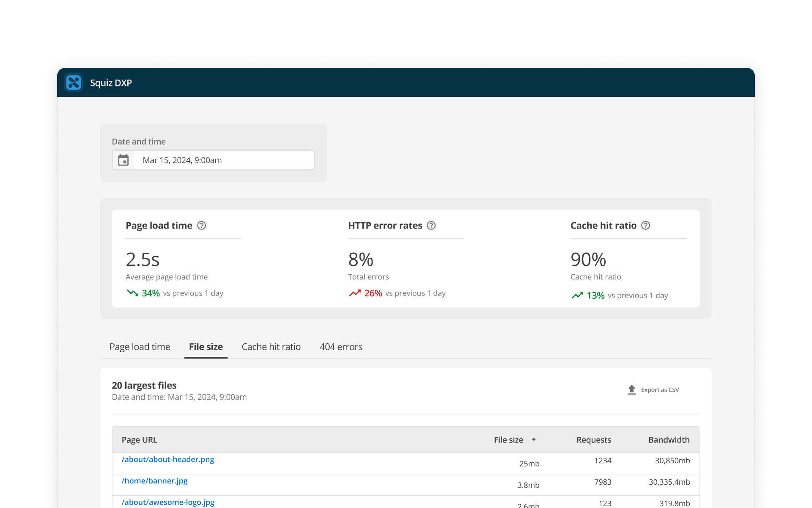Click the red upward trend arrow icon

pos(355,293)
